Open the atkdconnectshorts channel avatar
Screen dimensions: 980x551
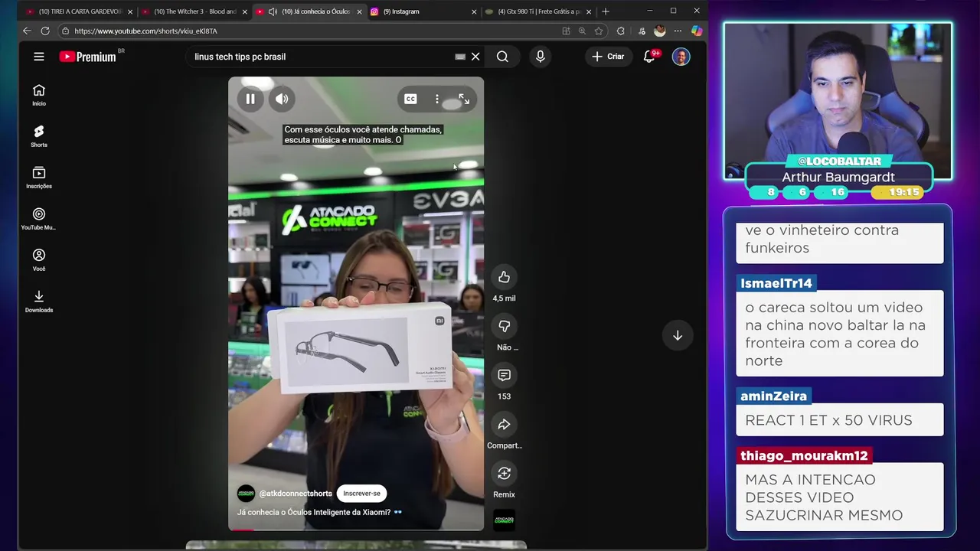click(246, 494)
